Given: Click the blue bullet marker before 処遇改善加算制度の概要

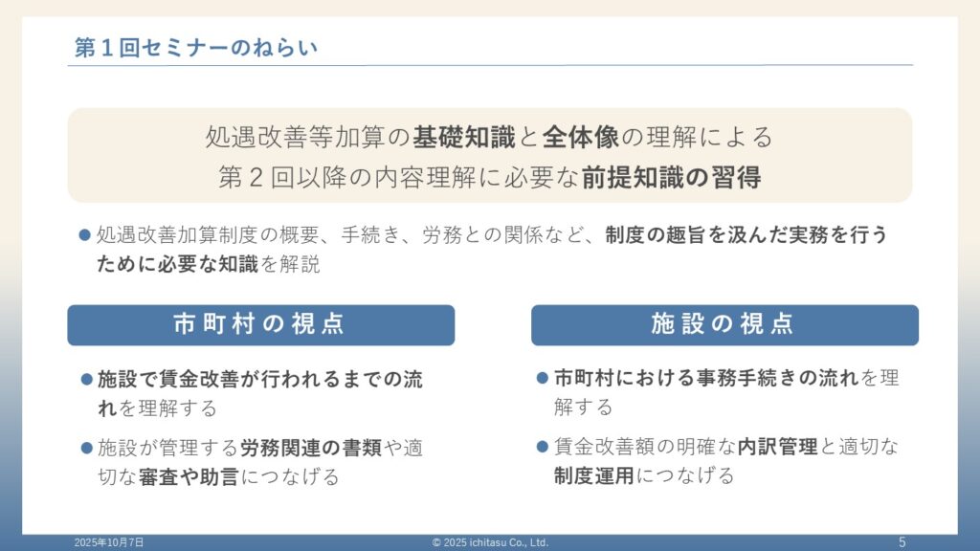Looking at the screenshot, I should pos(84,233).
